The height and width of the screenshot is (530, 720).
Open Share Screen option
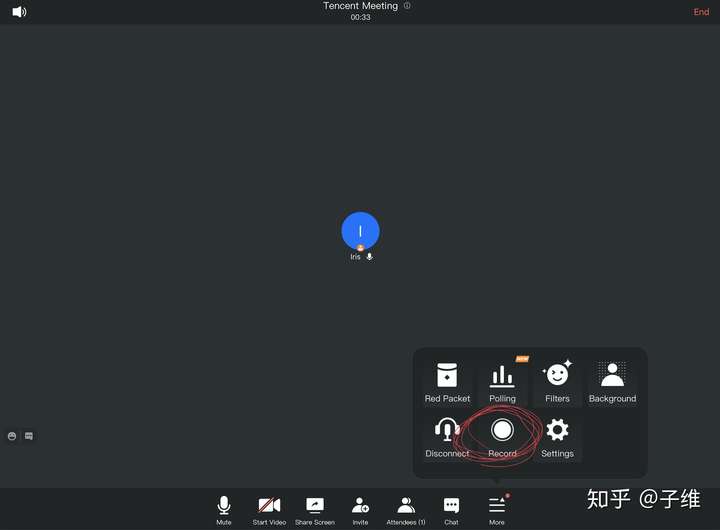pyautogui.click(x=315, y=510)
